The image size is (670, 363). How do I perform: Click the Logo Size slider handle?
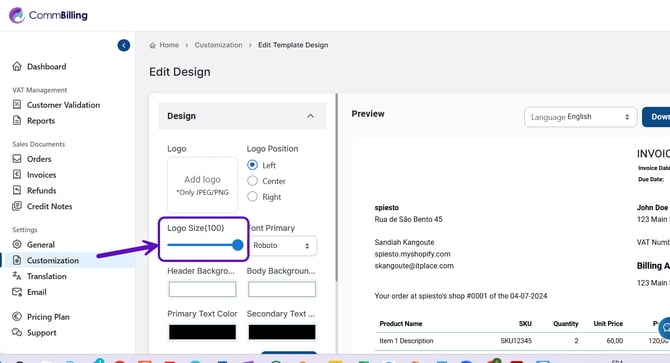pos(238,245)
